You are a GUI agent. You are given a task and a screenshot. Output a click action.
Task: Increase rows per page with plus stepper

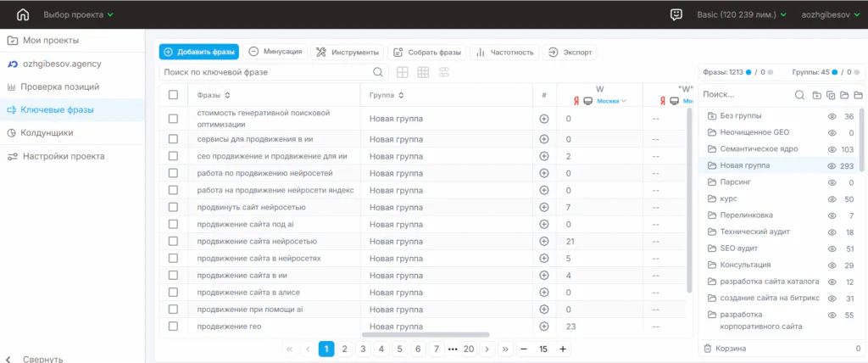point(563,349)
